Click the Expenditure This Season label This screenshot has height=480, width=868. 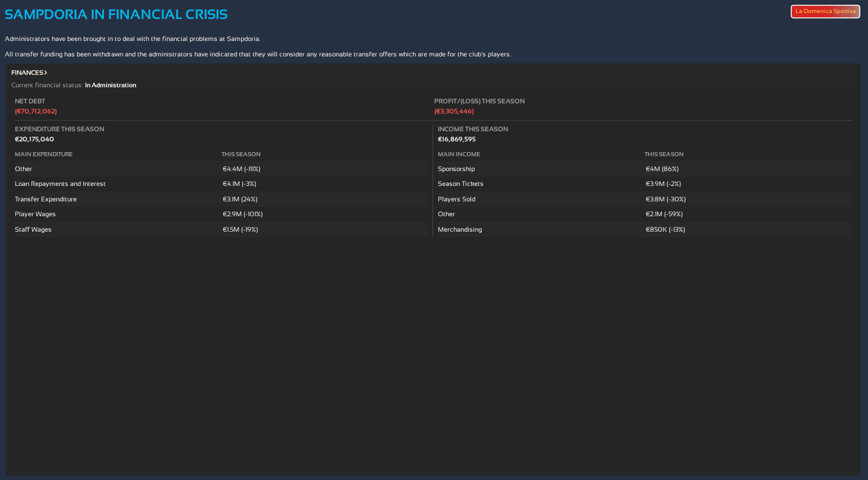59,129
